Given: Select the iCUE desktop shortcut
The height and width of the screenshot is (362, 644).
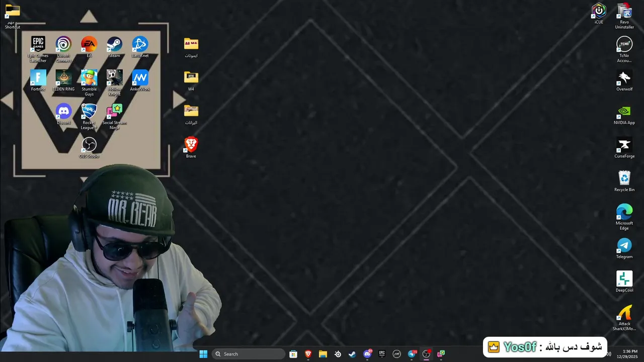Looking at the screenshot, I should pyautogui.click(x=599, y=14).
